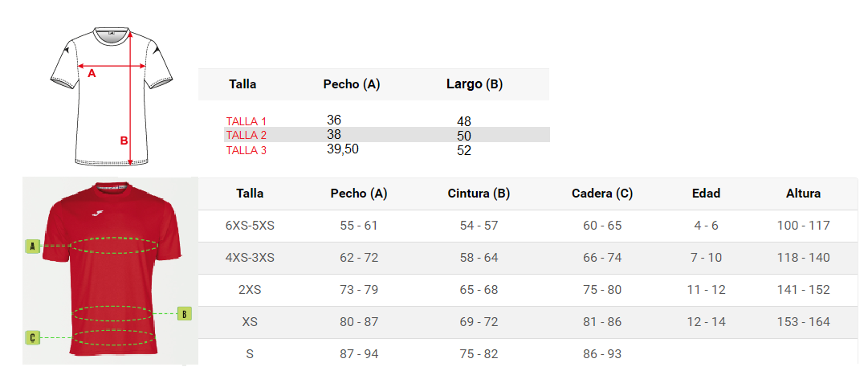Click the Largo (B) header in upper table
The width and height of the screenshot is (868, 371).
click(x=475, y=84)
